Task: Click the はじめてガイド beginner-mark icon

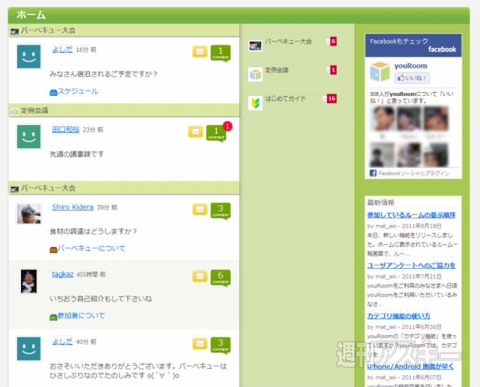Action: 255,103
